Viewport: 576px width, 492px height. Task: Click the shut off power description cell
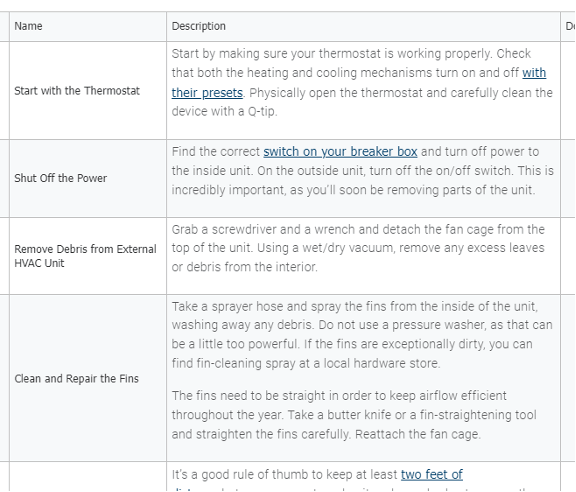tap(363, 178)
